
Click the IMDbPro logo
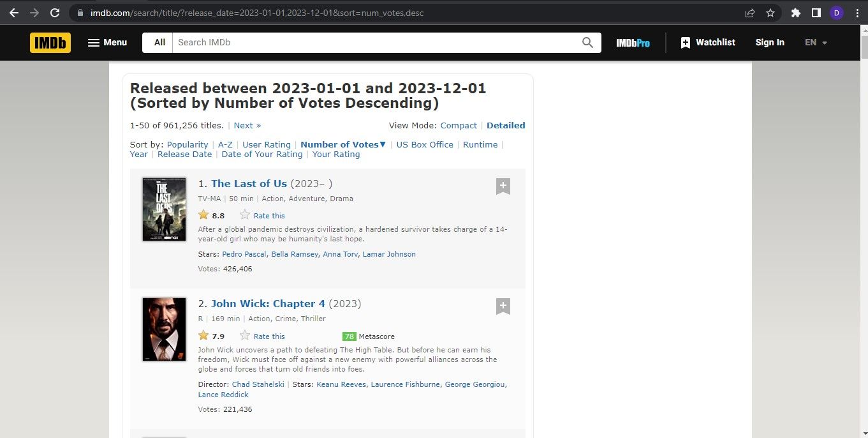coord(632,43)
